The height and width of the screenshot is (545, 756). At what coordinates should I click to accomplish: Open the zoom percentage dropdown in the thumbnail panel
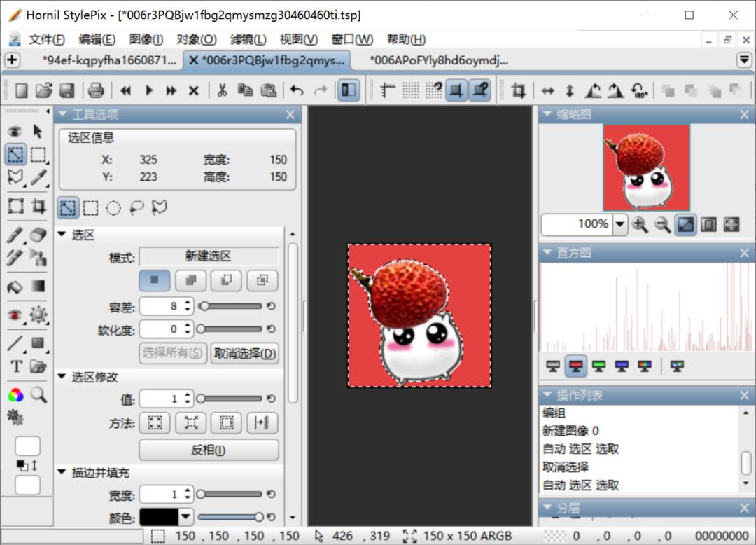coord(619,225)
